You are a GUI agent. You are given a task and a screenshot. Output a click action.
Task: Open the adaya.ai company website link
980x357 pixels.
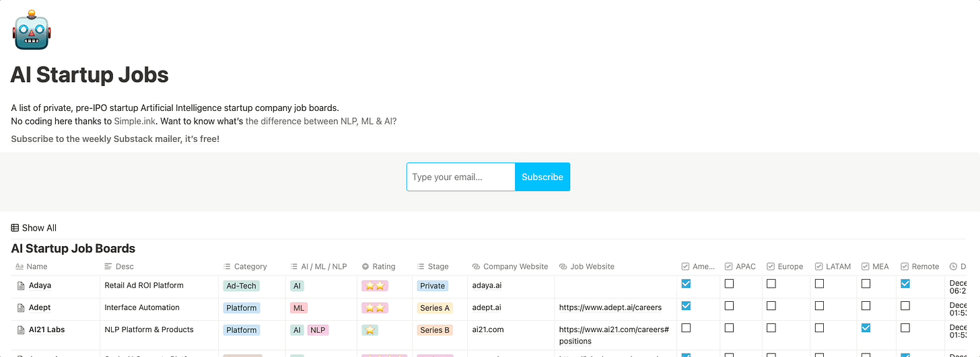(488, 286)
